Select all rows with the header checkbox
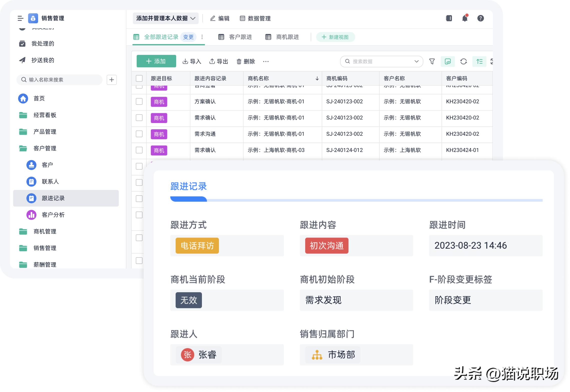Viewport: 570px width, 392px height. 139,78
